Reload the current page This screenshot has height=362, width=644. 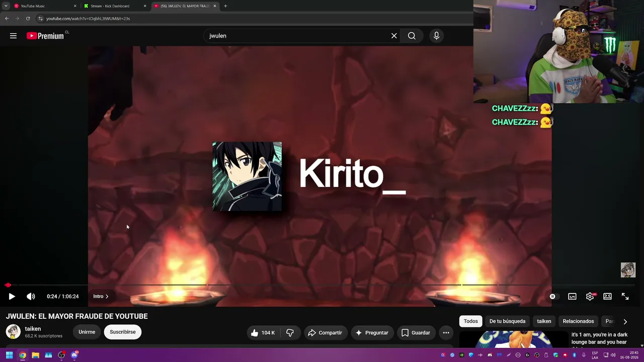28,19
